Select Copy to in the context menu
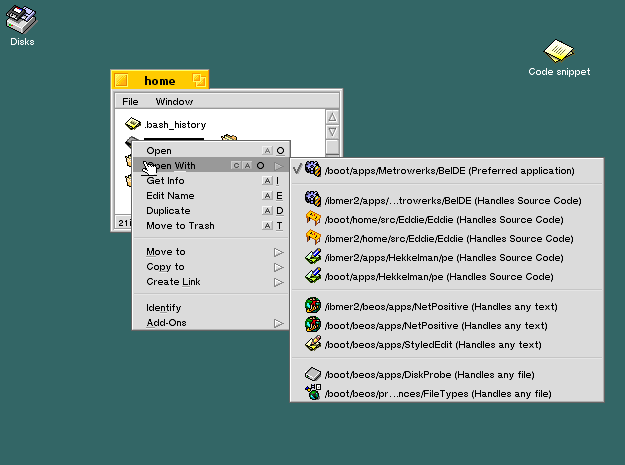Screen dimensions: 625x465 (x=210, y=267)
